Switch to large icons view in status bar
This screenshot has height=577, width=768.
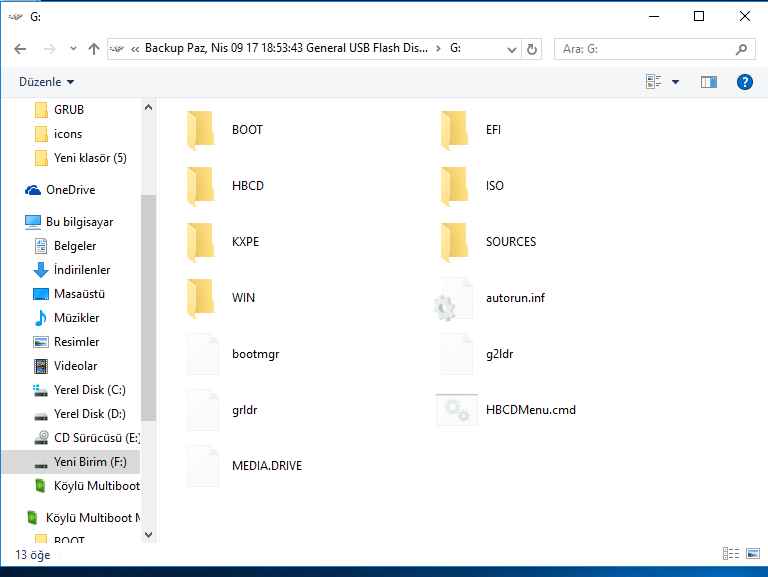pos(752,554)
